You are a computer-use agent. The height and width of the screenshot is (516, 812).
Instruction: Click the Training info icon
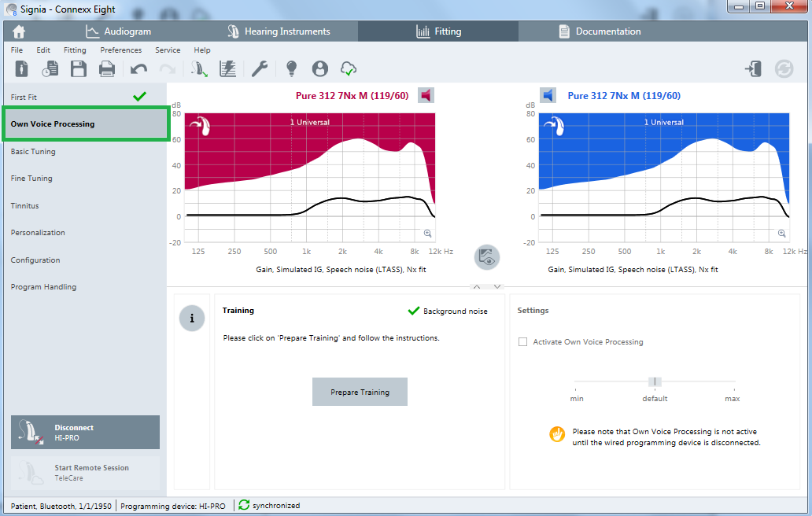(x=192, y=319)
